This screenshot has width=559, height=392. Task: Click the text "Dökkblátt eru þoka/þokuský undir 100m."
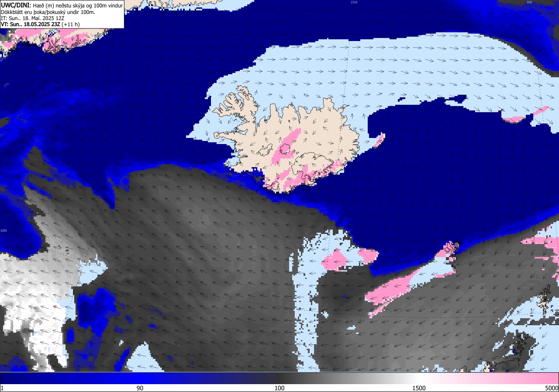pos(48,12)
